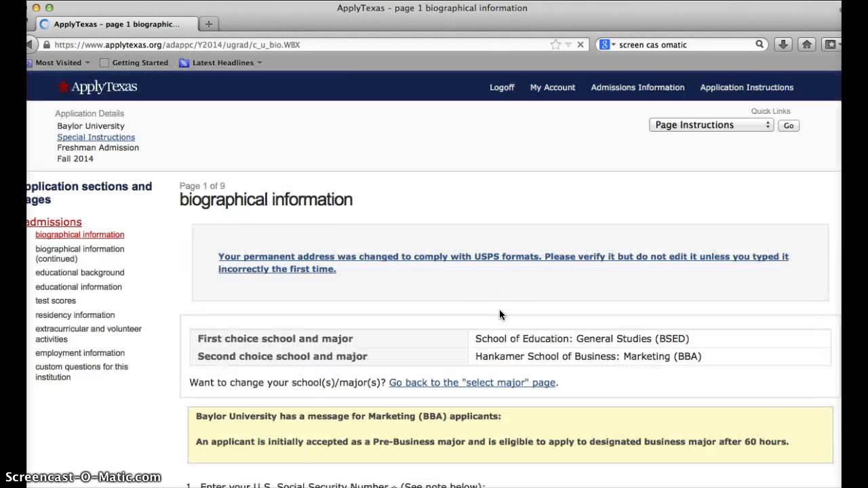Open the Special Instructions link
The width and height of the screenshot is (868, 488).
click(x=96, y=137)
